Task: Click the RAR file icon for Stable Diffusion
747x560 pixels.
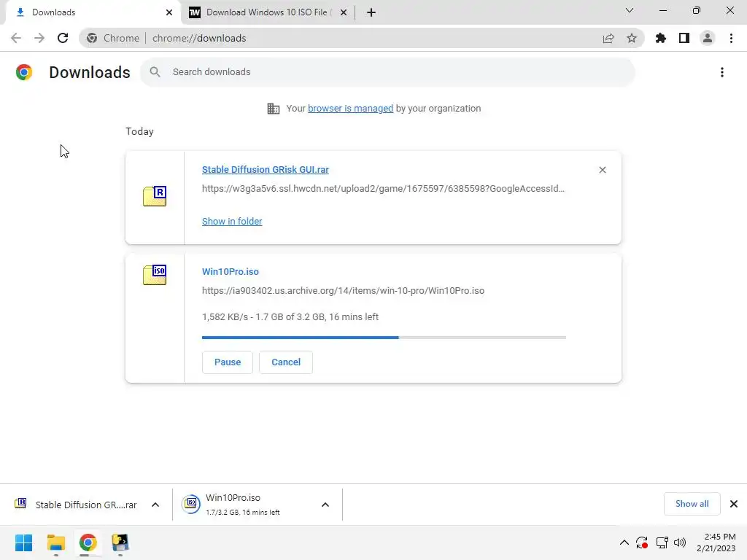Action: pos(155,195)
